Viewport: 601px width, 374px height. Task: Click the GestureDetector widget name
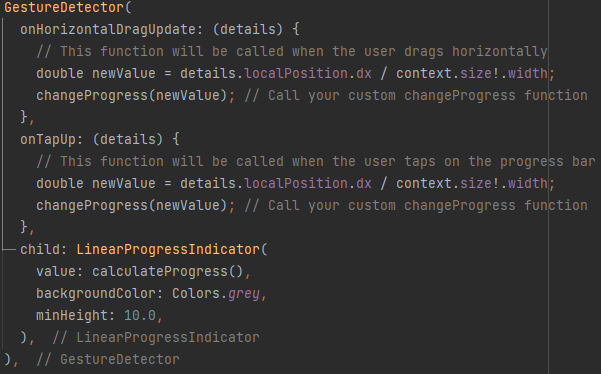pos(64,7)
